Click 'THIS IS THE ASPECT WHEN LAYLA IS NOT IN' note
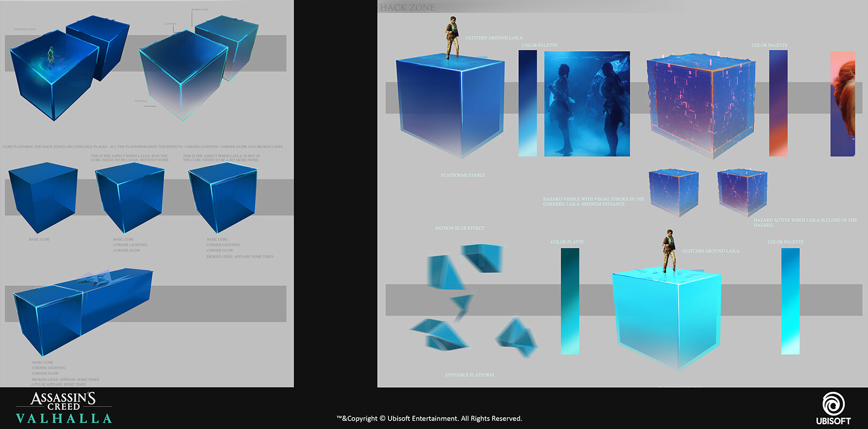The width and height of the screenshot is (868, 429). tap(221, 158)
